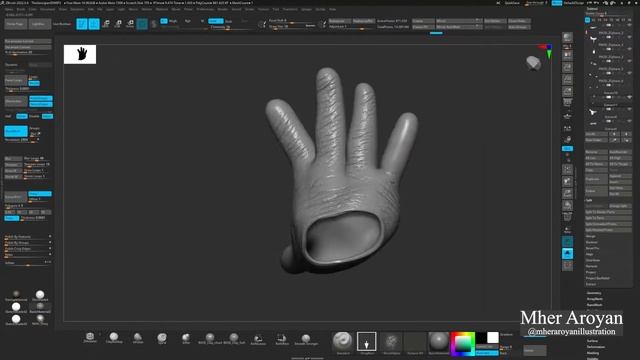640x360 pixels.
Task: Toggle the M material mode
Action: coord(202,21)
